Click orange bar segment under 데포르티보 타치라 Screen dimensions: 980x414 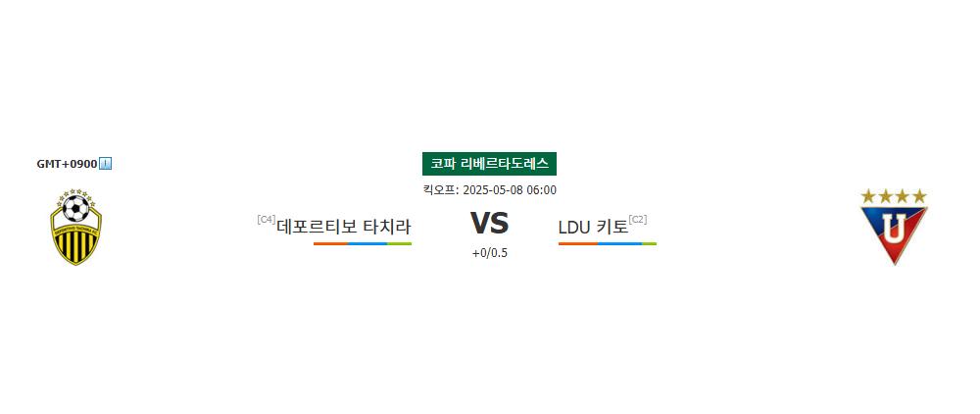pyautogui.click(x=330, y=243)
